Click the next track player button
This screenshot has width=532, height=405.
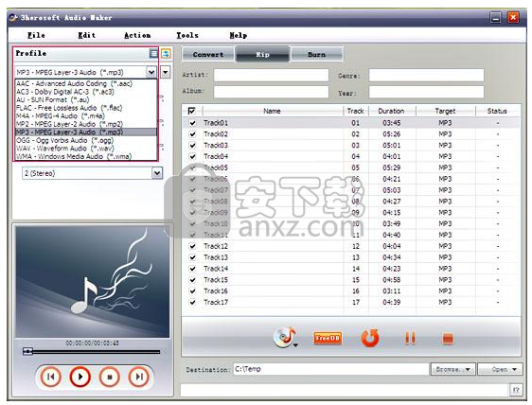(x=139, y=377)
